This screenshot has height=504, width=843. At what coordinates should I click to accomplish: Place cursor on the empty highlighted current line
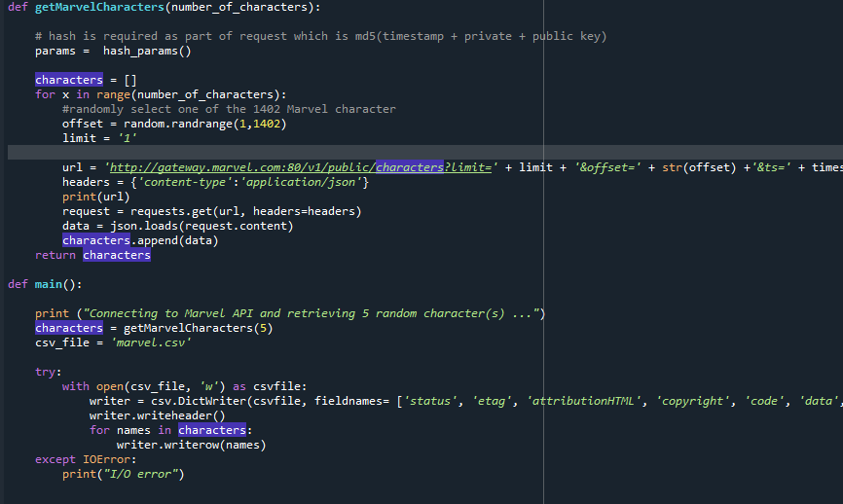(424, 152)
